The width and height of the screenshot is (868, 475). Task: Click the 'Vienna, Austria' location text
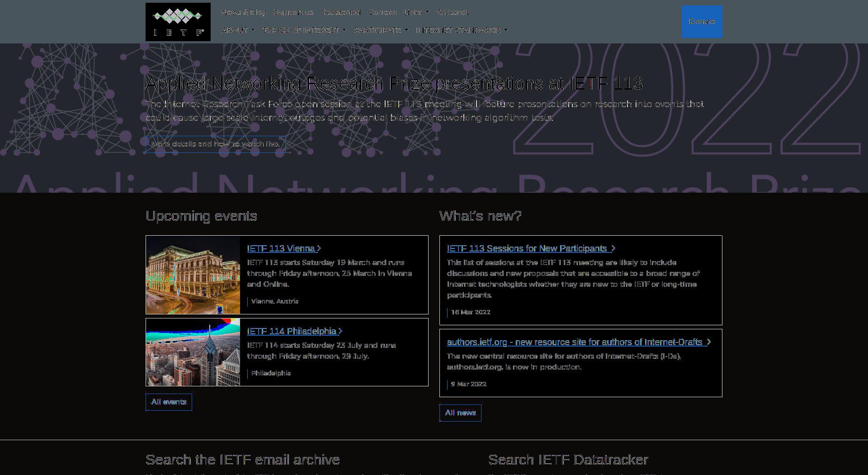(275, 301)
